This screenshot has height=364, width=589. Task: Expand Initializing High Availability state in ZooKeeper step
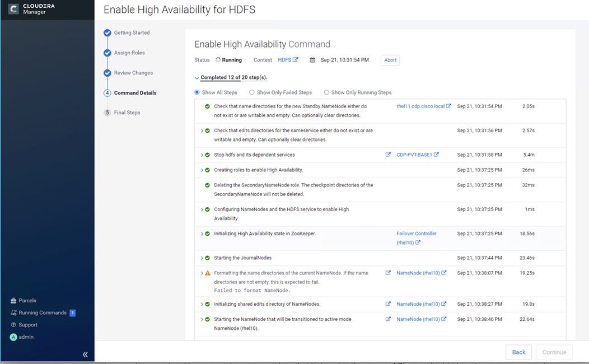202,234
